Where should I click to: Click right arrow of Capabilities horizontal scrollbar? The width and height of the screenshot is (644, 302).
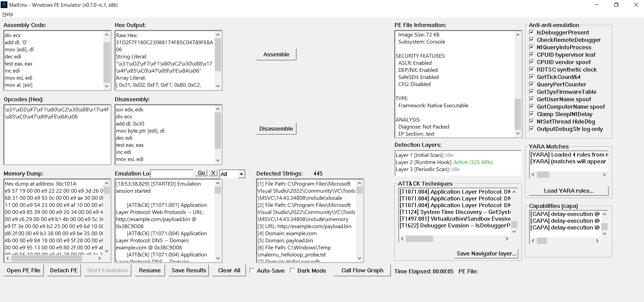coord(597,241)
